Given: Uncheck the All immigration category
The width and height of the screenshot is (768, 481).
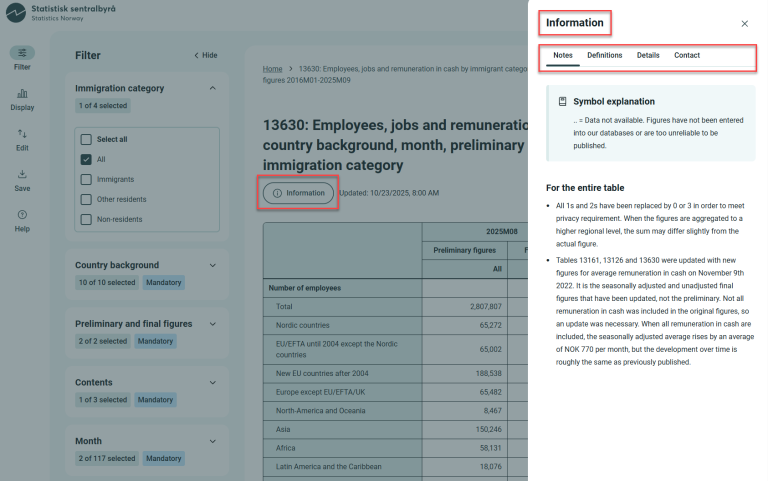Looking at the screenshot, I should click(86, 160).
